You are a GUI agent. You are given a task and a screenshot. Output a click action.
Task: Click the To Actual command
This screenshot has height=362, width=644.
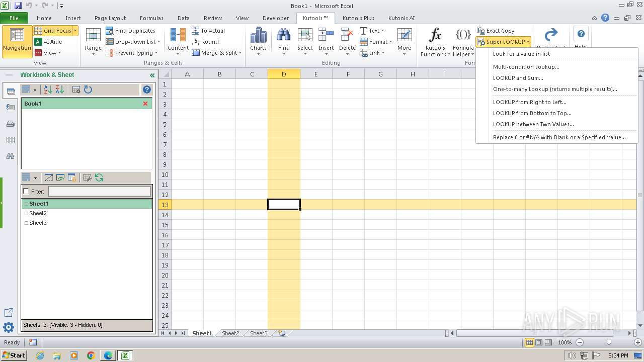[x=208, y=31]
